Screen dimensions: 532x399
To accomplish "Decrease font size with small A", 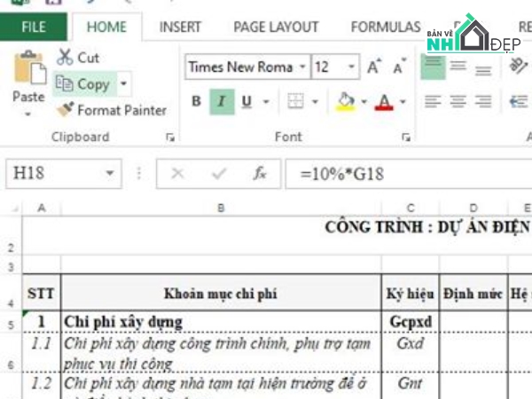I will [x=399, y=66].
